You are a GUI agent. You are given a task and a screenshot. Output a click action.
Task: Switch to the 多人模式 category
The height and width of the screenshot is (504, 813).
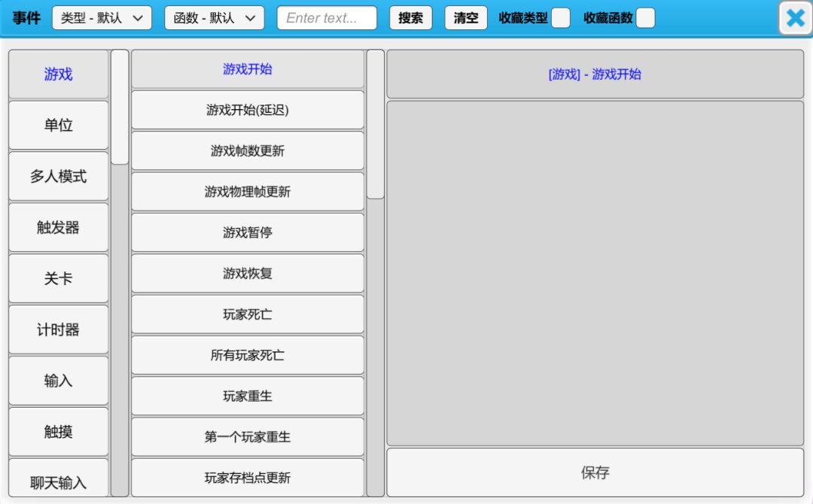[x=59, y=176]
